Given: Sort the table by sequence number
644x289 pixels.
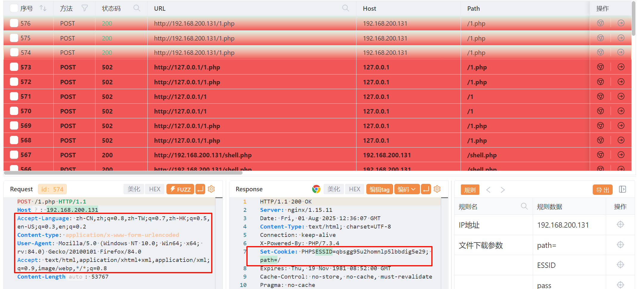Looking at the screenshot, I should tap(43, 8).
